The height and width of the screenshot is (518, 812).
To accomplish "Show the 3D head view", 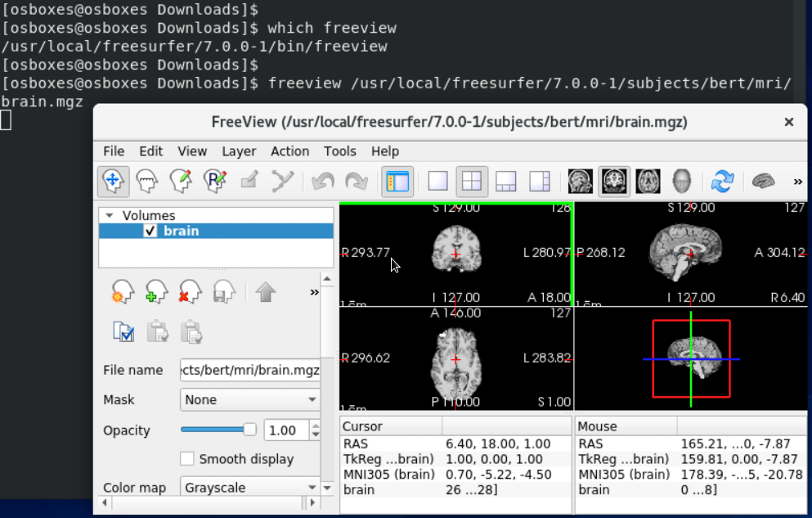I will click(681, 181).
